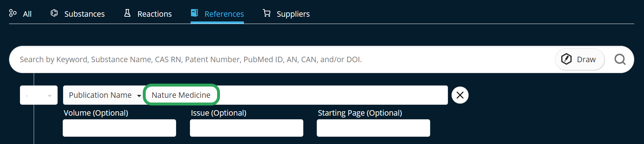Click the Draw button
The image size is (644, 144).
pyautogui.click(x=579, y=59)
